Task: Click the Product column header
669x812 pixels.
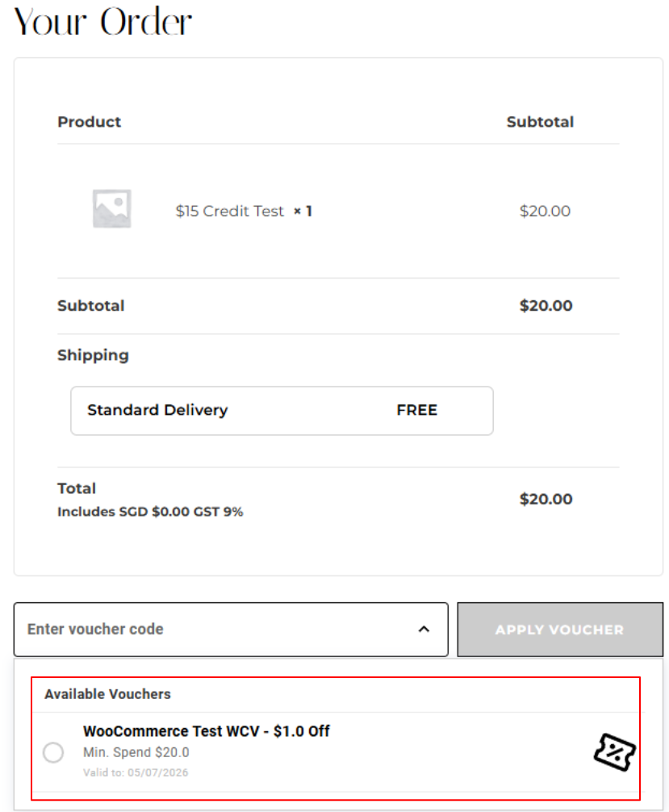Action: (89, 122)
